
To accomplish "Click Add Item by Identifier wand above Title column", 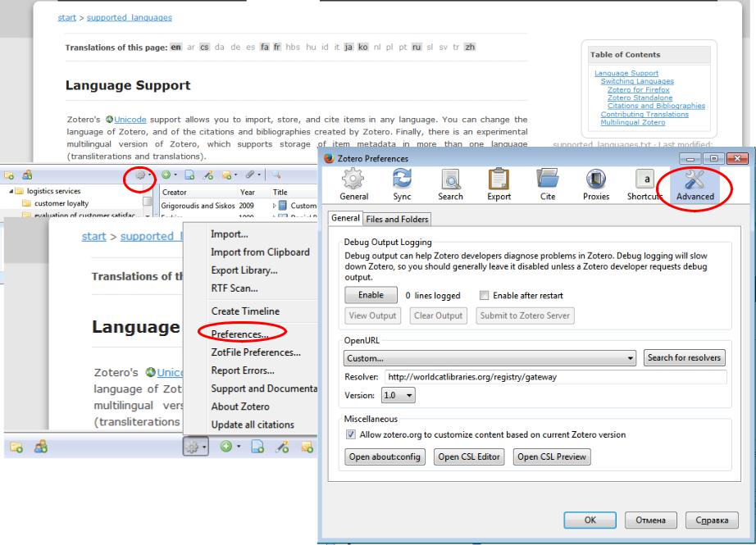I will [208, 175].
